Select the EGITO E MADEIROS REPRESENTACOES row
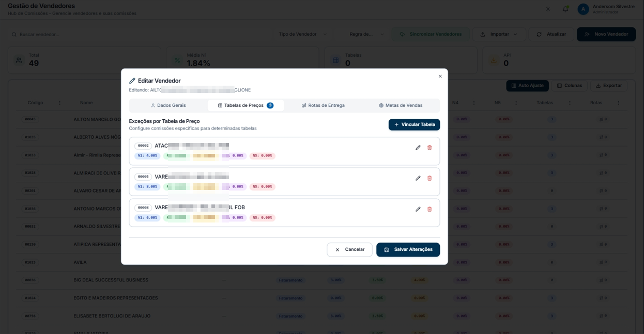Screen dimensions: 644x334 tap(321, 298)
